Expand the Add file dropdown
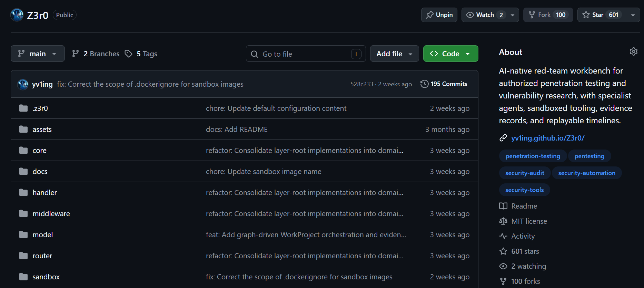644x288 pixels. coord(395,54)
